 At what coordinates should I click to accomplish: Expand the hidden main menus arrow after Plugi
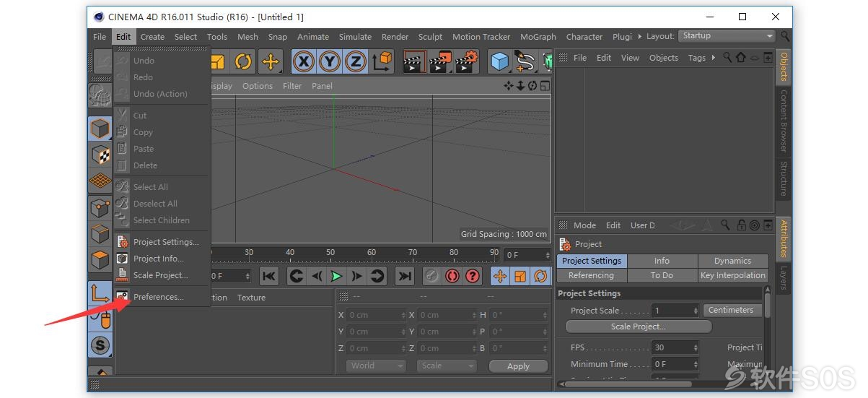639,36
